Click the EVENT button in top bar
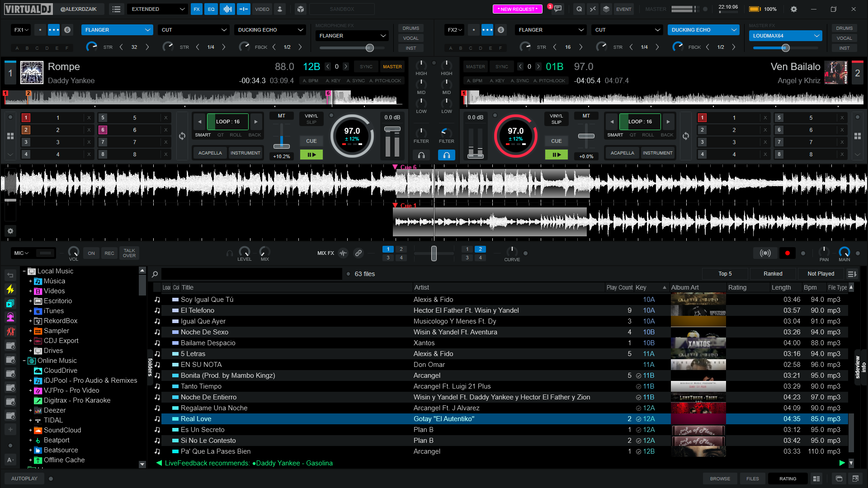Image resolution: width=868 pixels, height=488 pixels. 623,9
